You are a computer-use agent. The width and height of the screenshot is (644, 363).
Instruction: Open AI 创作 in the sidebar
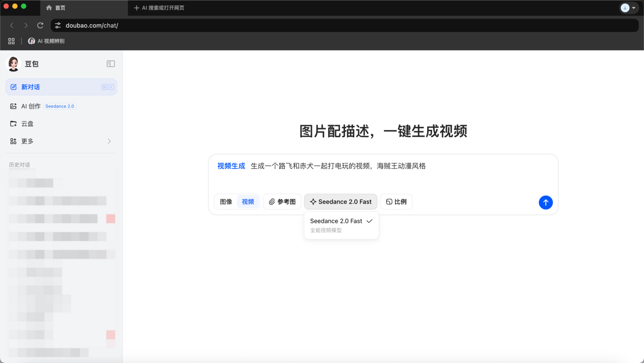(x=31, y=106)
